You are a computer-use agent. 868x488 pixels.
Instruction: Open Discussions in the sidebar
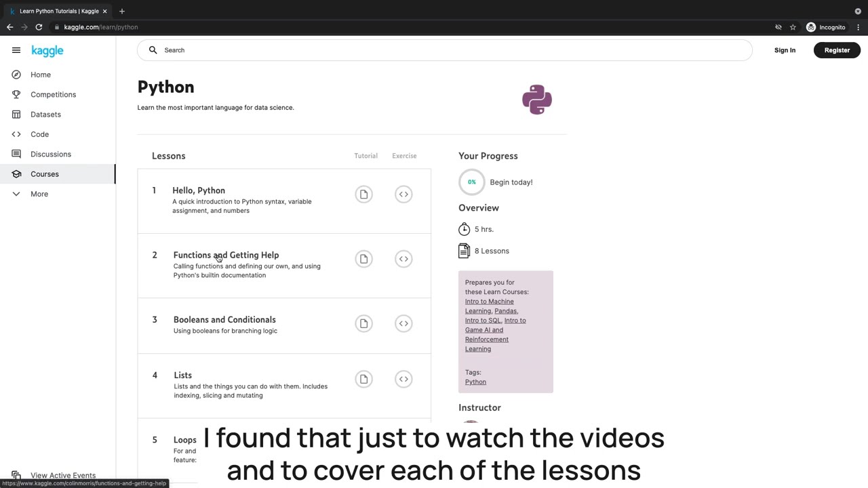(51, 154)
